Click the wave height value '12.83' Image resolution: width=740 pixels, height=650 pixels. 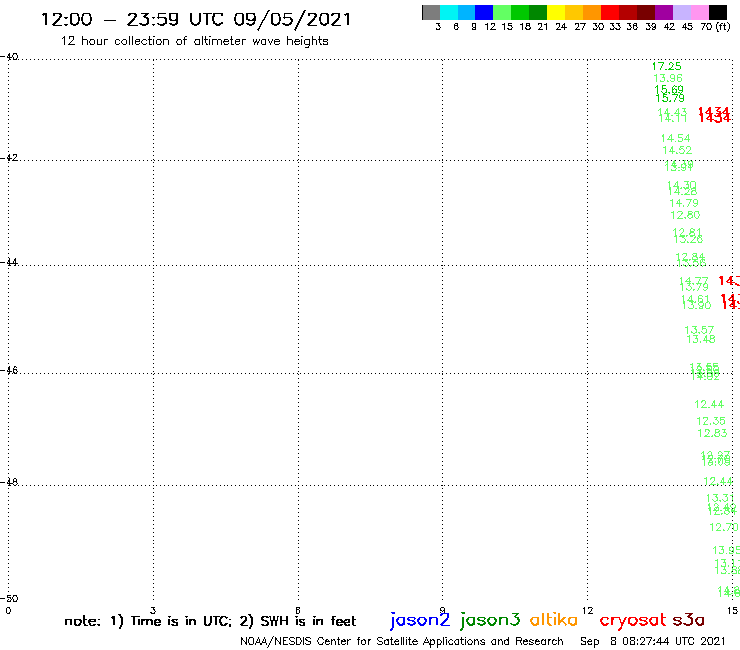click(712, 433)
